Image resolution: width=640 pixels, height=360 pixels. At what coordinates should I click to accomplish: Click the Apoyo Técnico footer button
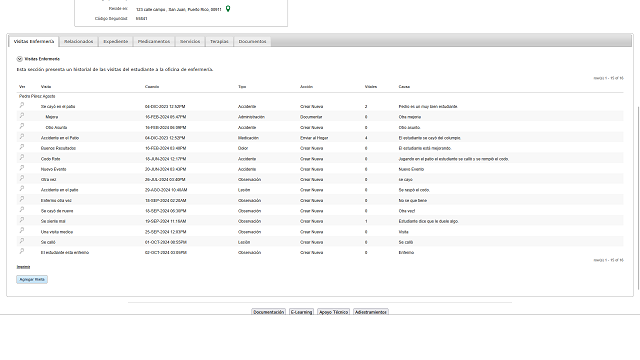[333, 312]
